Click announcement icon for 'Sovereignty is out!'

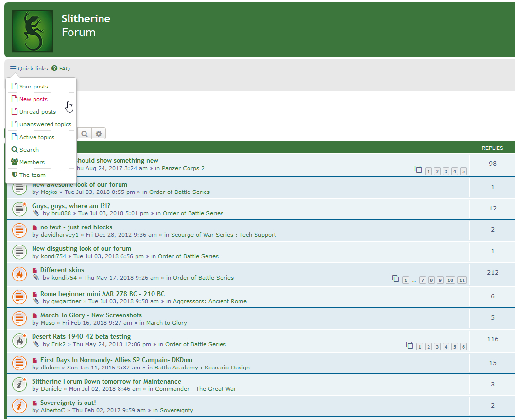click(x=19, y=406)
